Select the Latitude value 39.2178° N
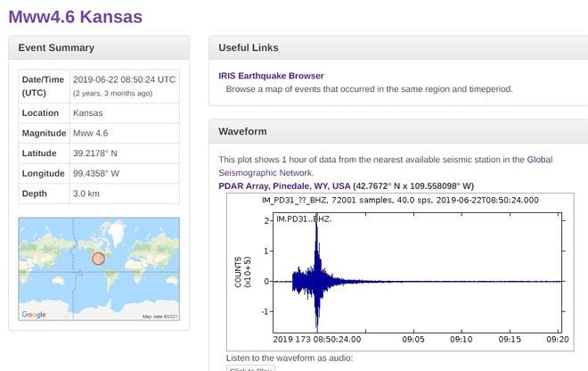 [x=94, y=153]
